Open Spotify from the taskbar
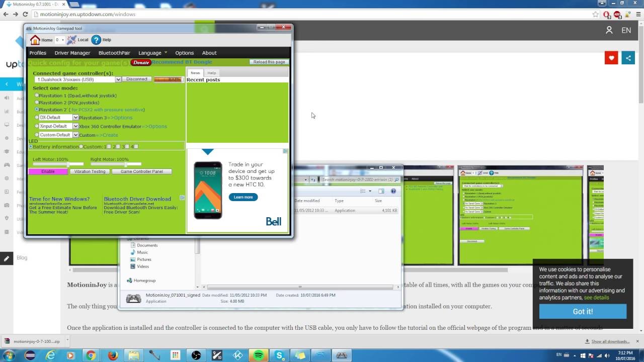Viewport: 644px width, 362px height. tap(259, 355)
